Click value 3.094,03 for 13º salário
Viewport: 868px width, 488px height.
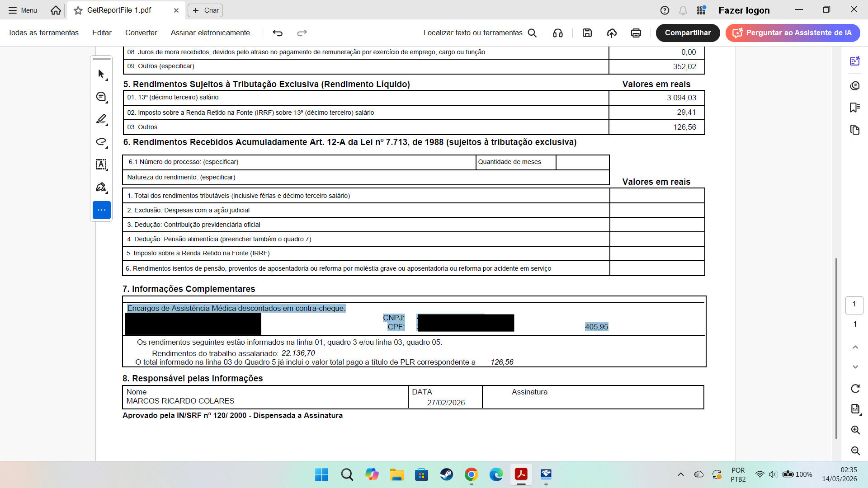click(x=681, y=98)
